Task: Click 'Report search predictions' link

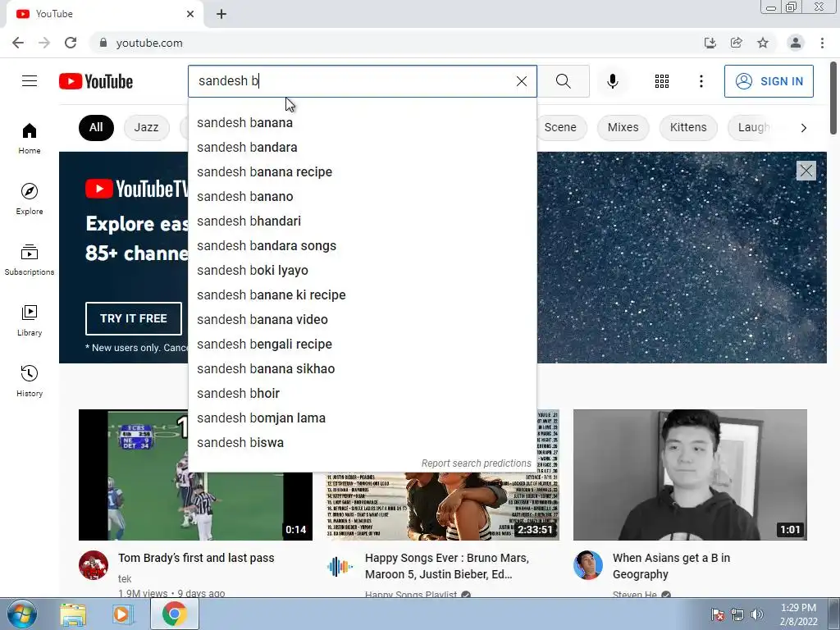Action: point(477,463)
